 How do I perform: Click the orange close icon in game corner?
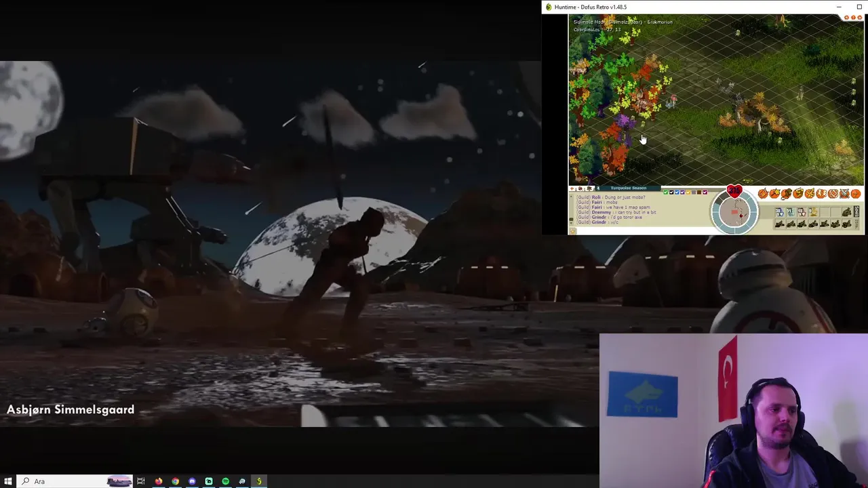860,18
